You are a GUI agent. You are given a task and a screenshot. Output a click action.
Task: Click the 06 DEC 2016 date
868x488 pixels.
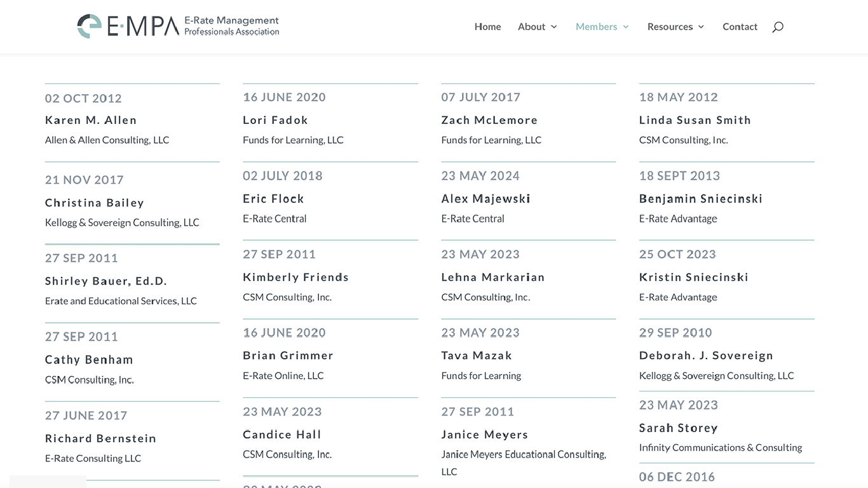pyautogui.click(x=677, y=477)
